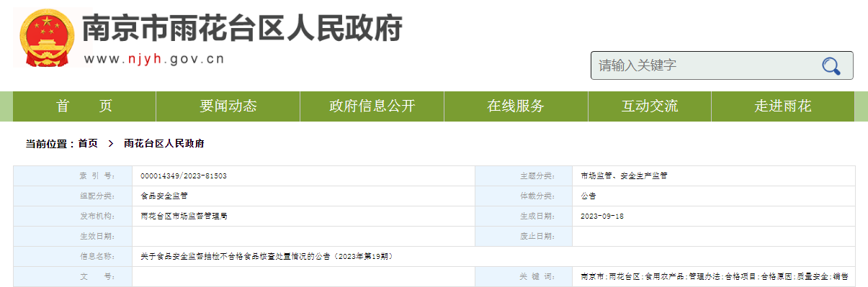Open the 互动交流 navigation tab
868x287 pixels.
650,106
